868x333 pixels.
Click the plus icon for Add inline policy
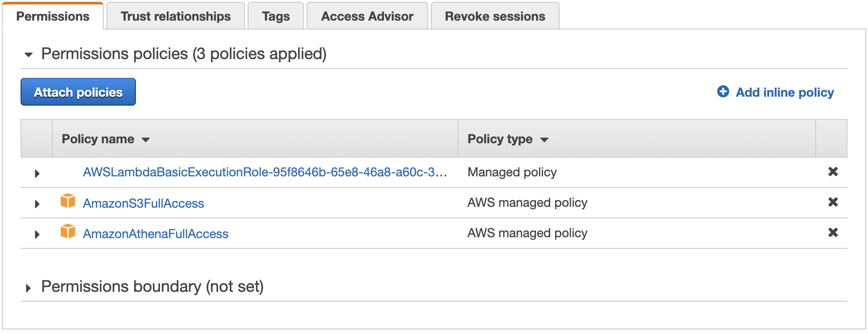coord(723,92)
